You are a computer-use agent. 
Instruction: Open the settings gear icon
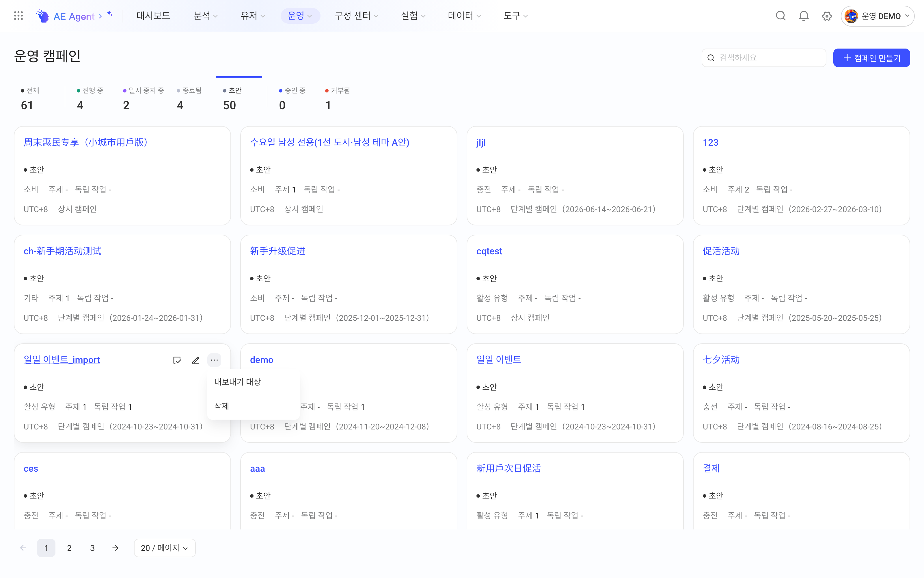827,16
